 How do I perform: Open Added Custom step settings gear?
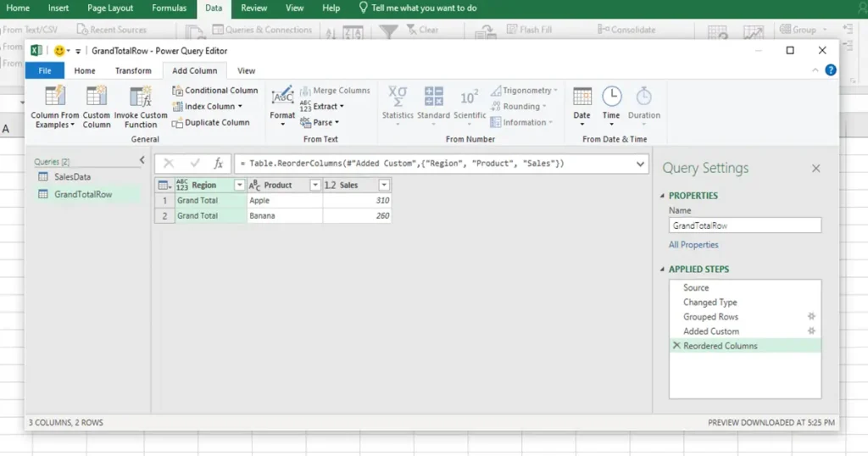tap(811, 331)
